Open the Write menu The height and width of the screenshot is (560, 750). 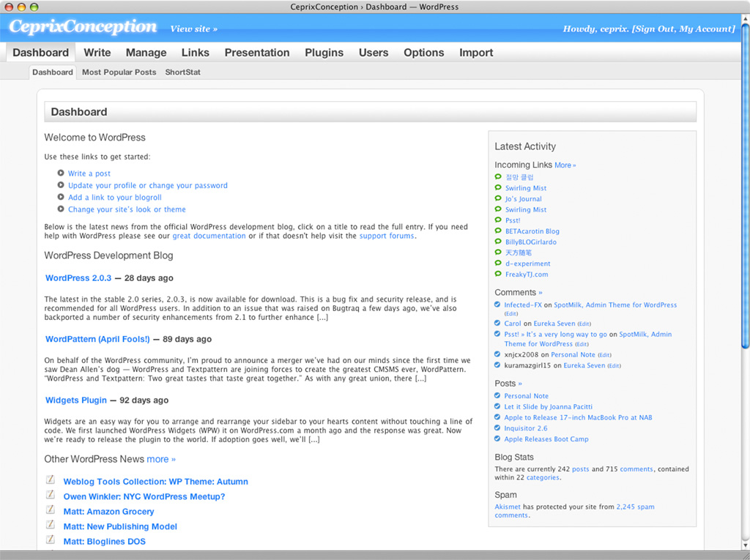pos(97,53)
